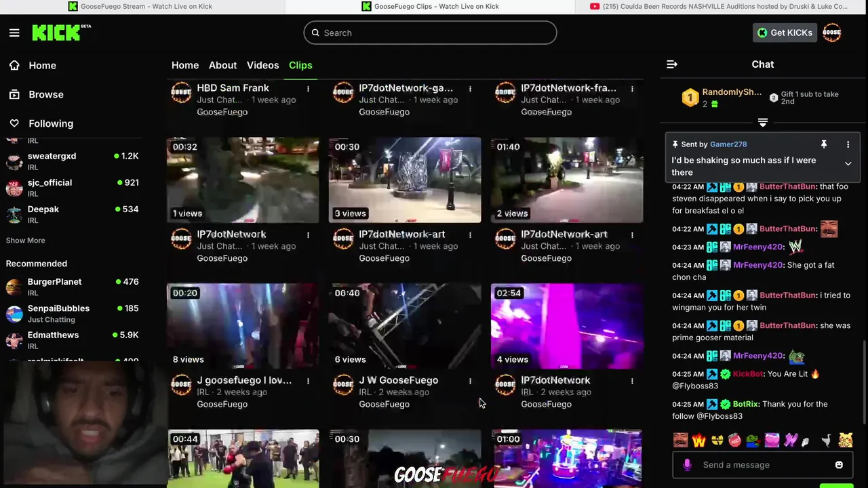Open options for IP7dotNetwork-ga clip
Viewport: 868px width, 488px height.
click(470, 89)
